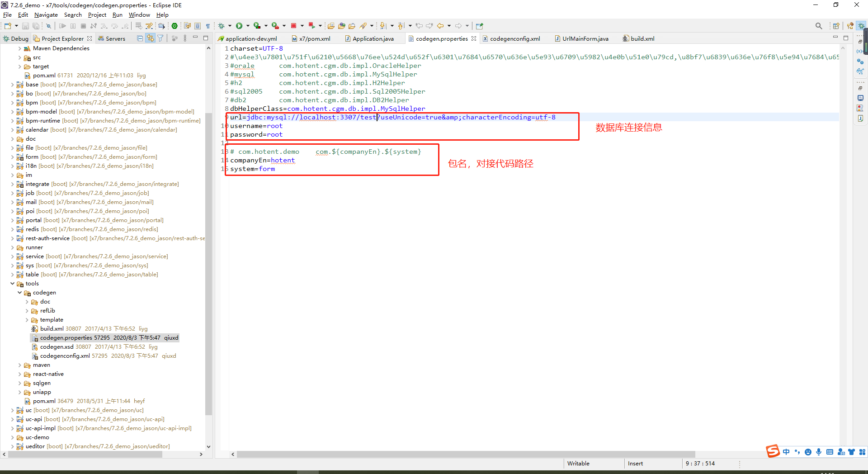Click the toolbar Search magnifier icon
This screenshot has width=868, height=474.
818,26
